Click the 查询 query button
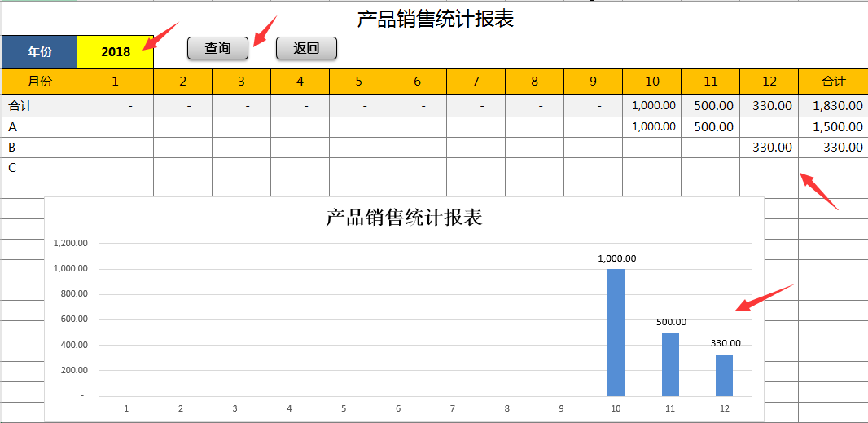Screen dimensions: 868x423 pos(217,48)
